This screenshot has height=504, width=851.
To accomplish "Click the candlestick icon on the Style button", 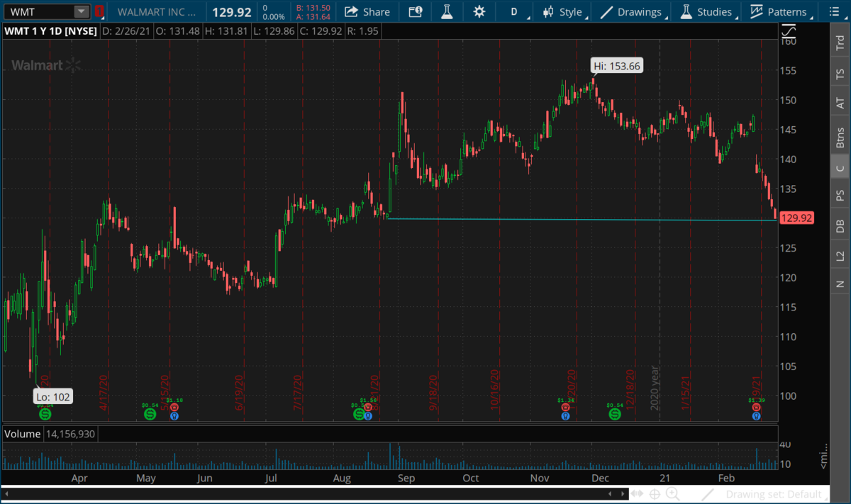I will [x=548, y=11].
